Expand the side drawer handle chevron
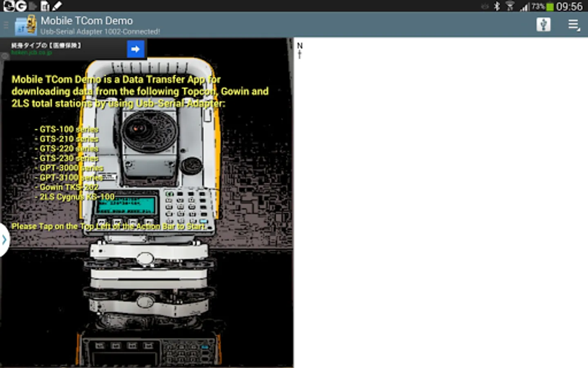588x368 pixels. tap(4, 240)
